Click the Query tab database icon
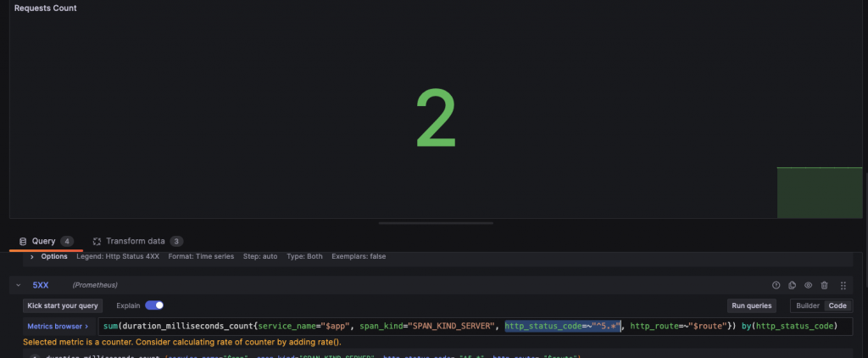Viewport: 868px width, 358px height. tap(23, 241)
